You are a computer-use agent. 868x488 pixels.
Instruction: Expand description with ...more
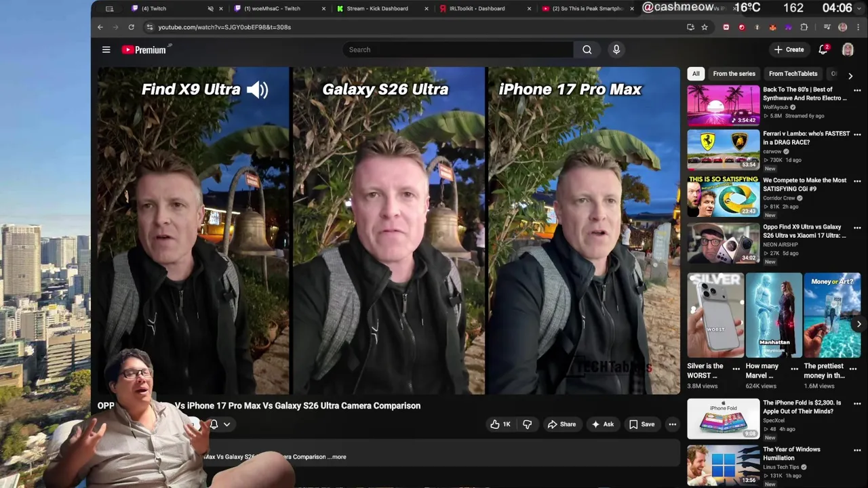[x=336, y=457]
